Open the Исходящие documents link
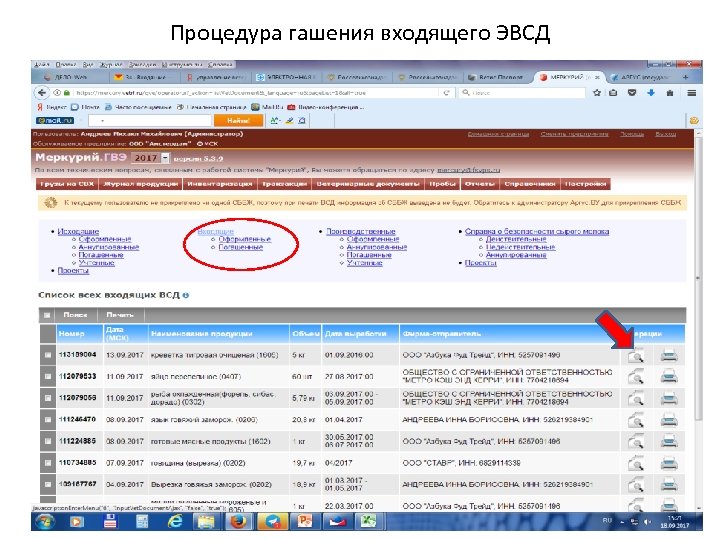 pos(78,231)
